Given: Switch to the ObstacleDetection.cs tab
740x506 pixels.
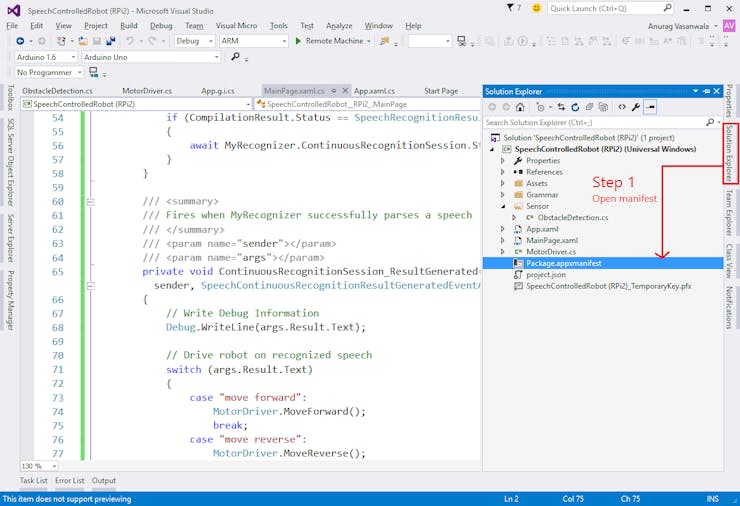Looking at the screenshot, I should pos(57,91).
